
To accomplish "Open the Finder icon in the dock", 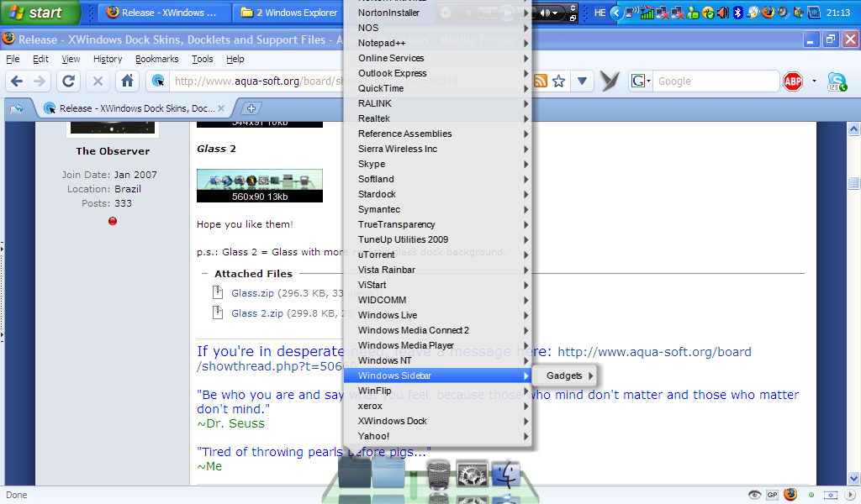I will pyautogui.click(x=505, y=475).
